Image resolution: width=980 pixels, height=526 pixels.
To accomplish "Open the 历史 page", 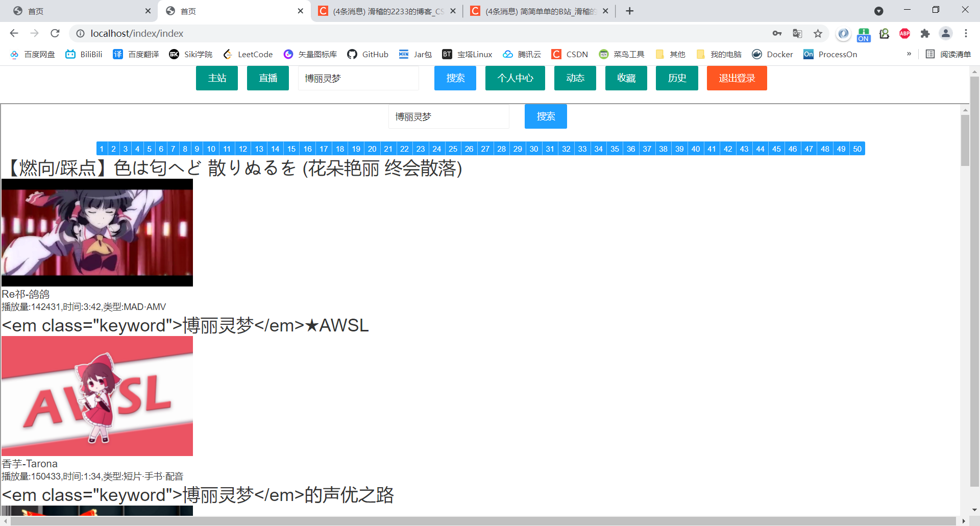I will coord(677,78).
